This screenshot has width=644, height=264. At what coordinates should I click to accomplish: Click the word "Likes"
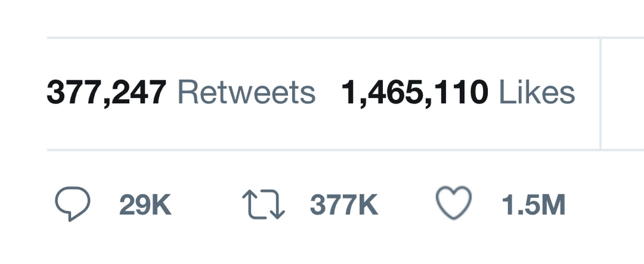[x=536, y=93]
